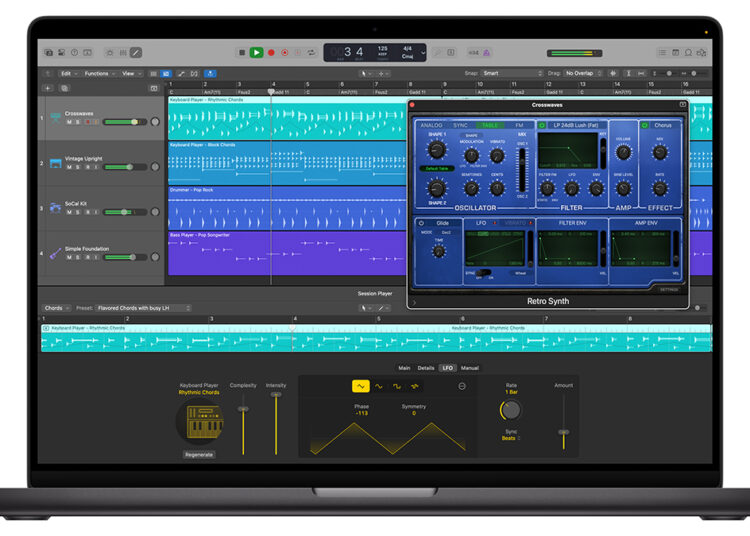Select ANALOG oscillator tab in Retro Synth

431,125
